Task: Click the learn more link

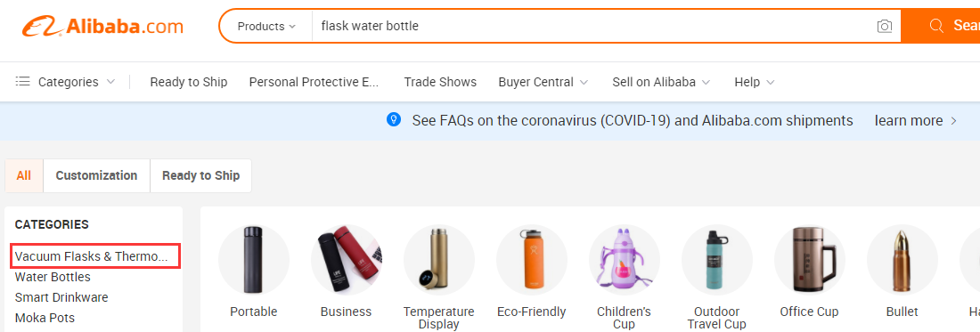Action: point(916,120)
